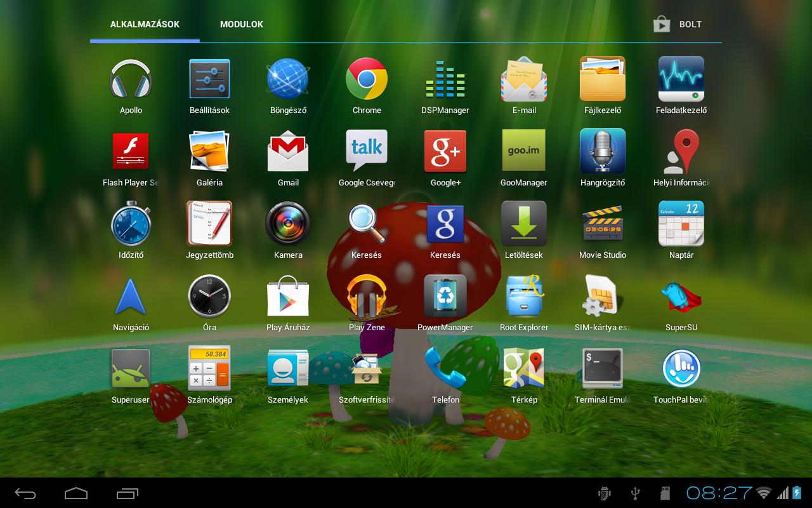
Task: Tap the Back navigation button
Action: [25, 493]
